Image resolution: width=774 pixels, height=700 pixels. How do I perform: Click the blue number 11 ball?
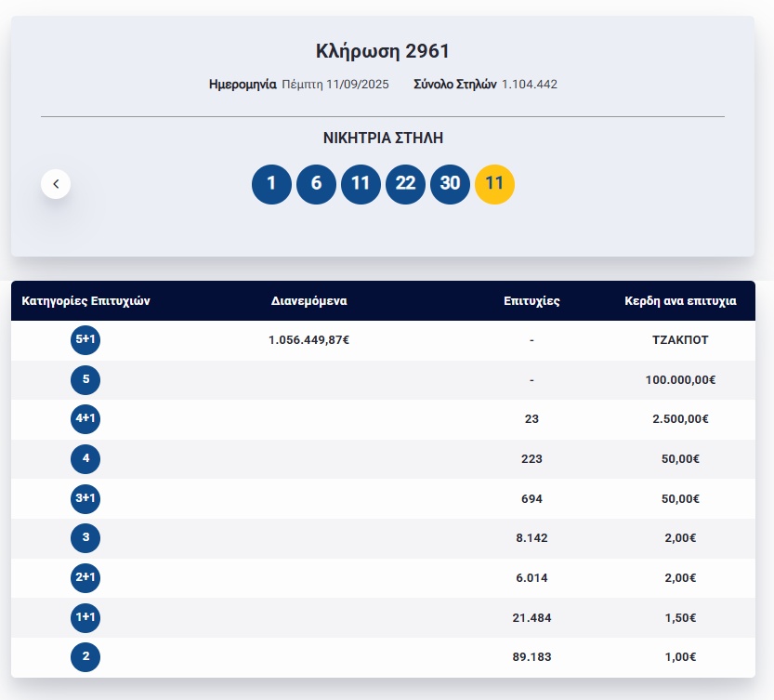tap(361, 184)
